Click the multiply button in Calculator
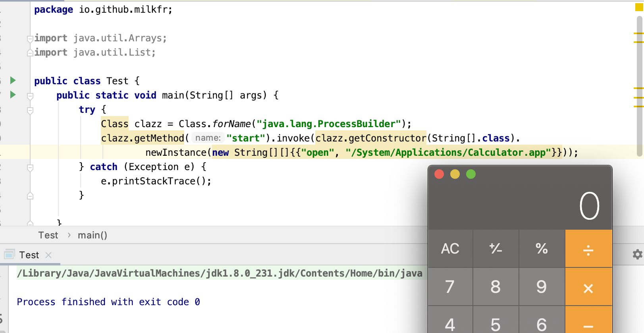644x333 pixels. (588, 287)
